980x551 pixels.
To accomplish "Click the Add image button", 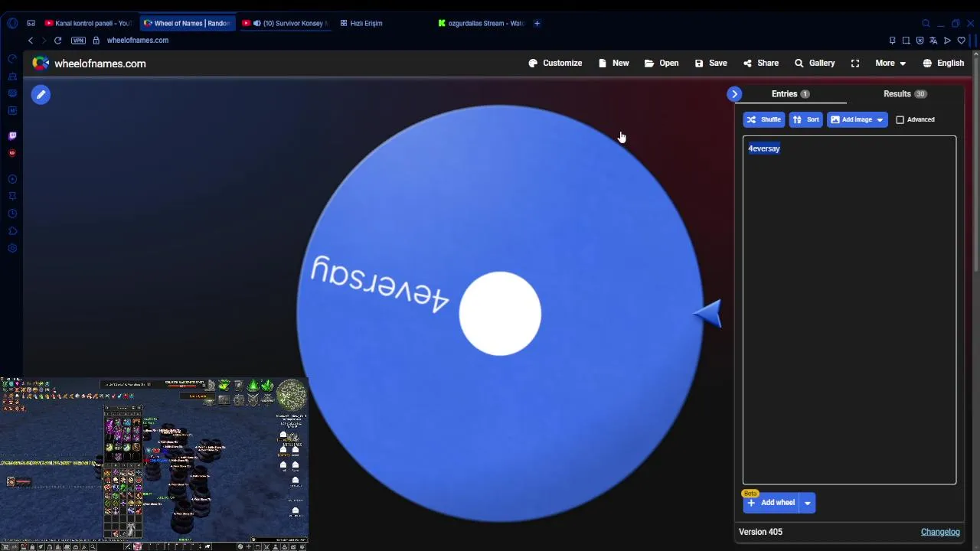I will 851,119.
